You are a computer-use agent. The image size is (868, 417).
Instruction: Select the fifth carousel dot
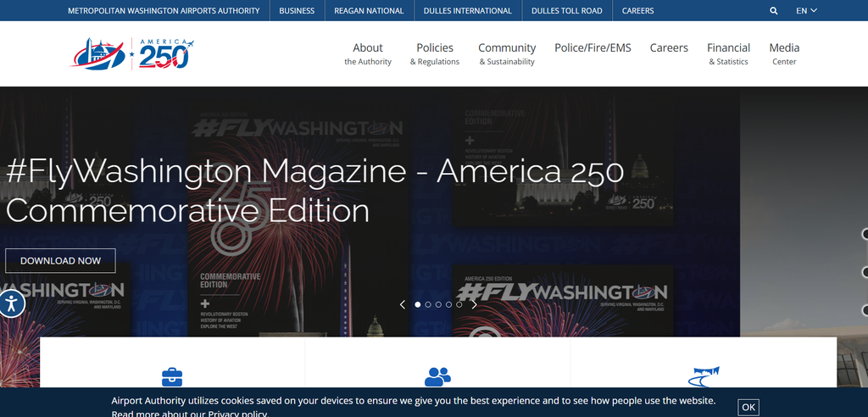click(x=459, y=304)
